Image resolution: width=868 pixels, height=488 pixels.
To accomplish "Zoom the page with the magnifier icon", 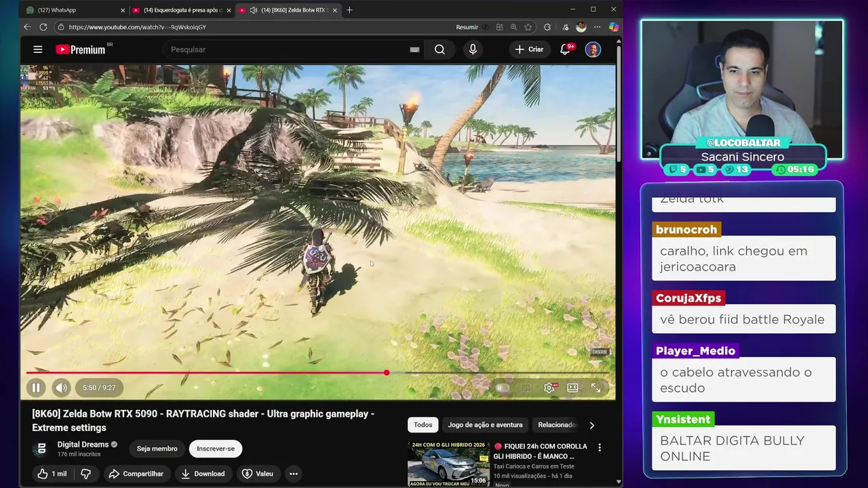I will tap(513, 27).
